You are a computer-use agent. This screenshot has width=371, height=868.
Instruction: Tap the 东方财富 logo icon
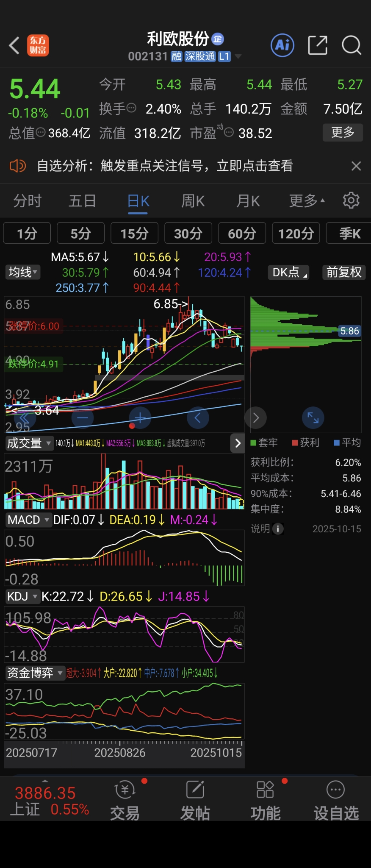pos(38,45)
